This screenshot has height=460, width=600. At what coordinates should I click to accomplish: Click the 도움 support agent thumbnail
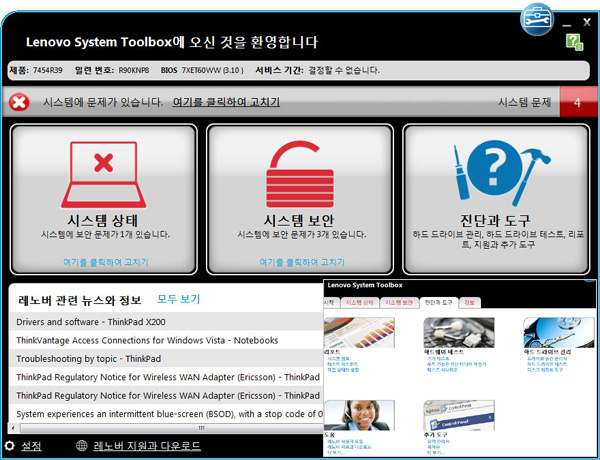(359, 415)
